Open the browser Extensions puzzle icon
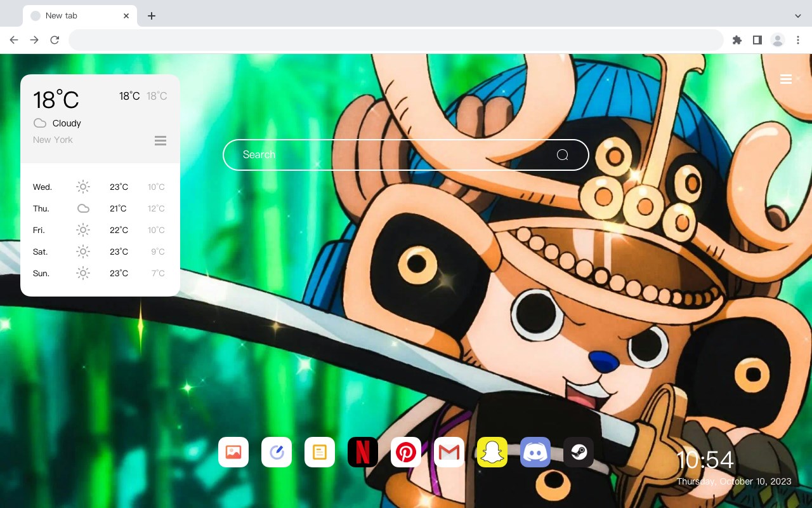Screen dimensions: 812x508 737,40
